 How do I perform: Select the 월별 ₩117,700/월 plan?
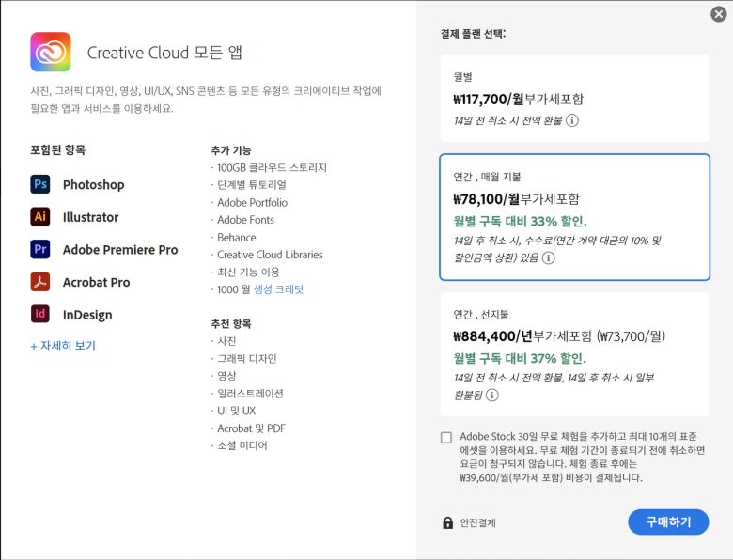pyautogui.click(x=574, y=99)
